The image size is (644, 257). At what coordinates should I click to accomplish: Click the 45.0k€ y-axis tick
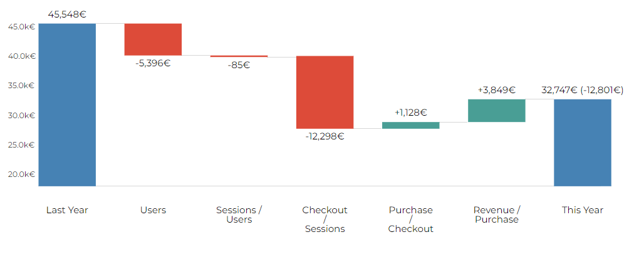coord(21,27)
